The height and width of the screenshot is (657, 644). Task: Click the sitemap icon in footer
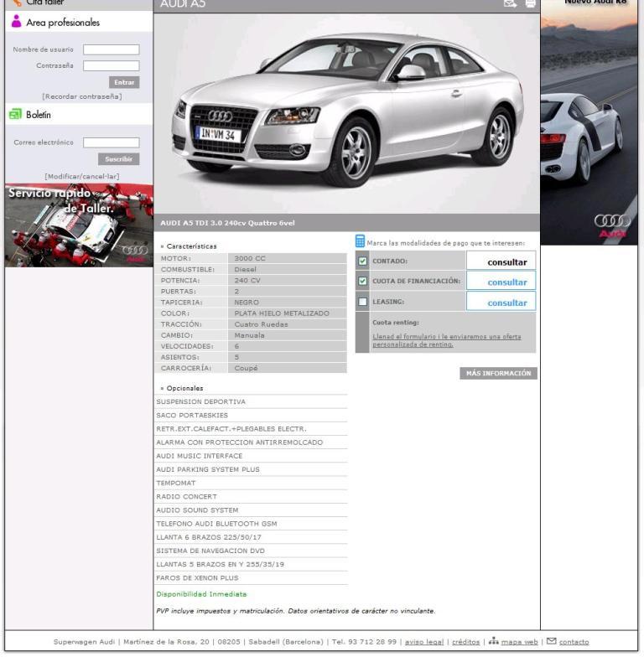pyautogui.click(x=493, y=641)
